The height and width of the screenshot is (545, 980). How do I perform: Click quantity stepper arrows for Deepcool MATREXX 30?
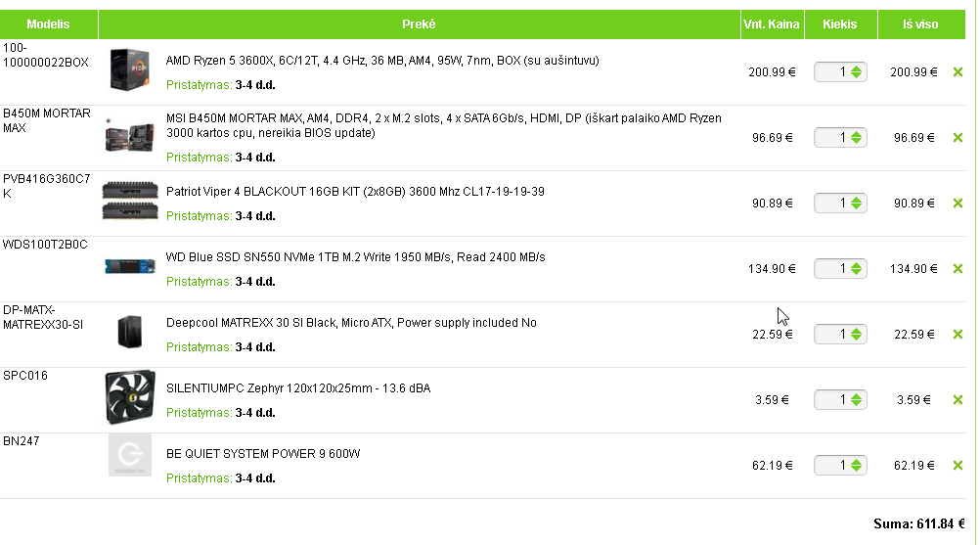click(x=856, y=335)
